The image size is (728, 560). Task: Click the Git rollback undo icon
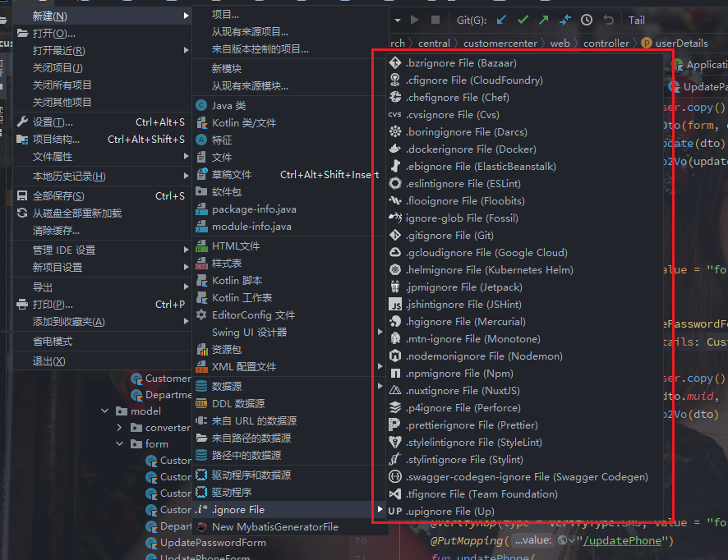(608, 20)
